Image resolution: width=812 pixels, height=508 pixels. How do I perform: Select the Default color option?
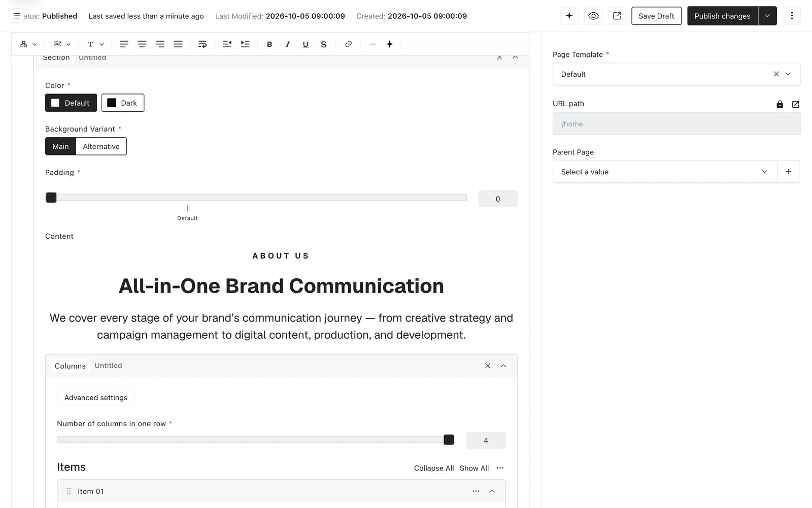pyautogui.click(x=71, y=103)
